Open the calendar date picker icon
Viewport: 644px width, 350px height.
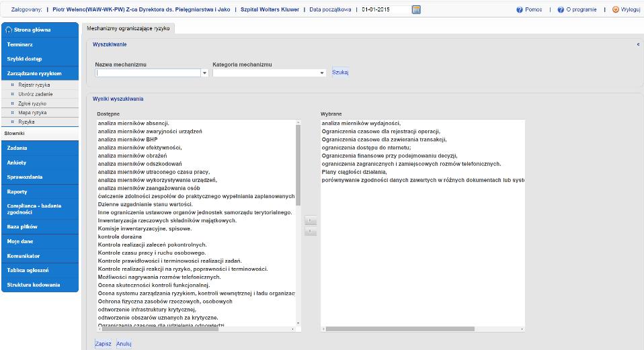[x=416, y=9]
